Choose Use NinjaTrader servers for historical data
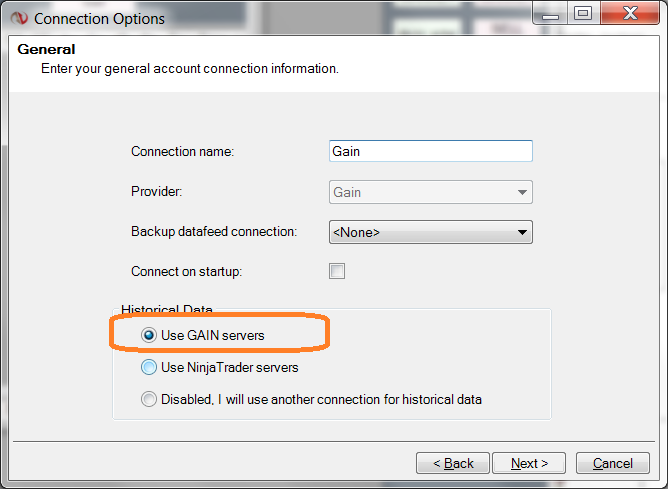Viewport: 668px width, 489px height. pyautogui.click(x=149, y=367)
